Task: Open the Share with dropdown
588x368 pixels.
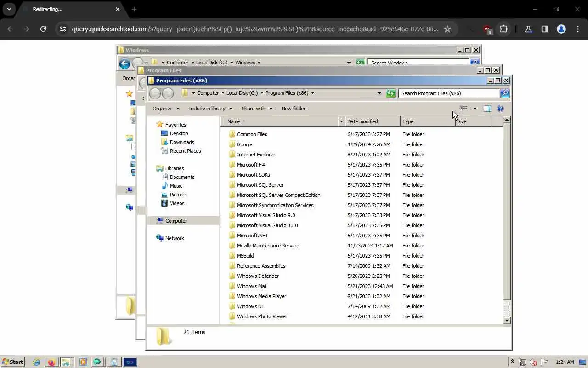Action: point(257,109)
